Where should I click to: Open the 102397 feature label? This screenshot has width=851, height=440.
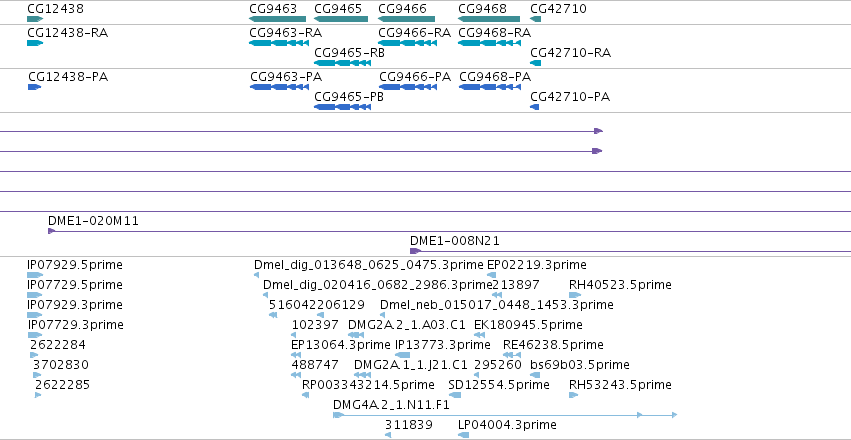(x=316, y=325)
